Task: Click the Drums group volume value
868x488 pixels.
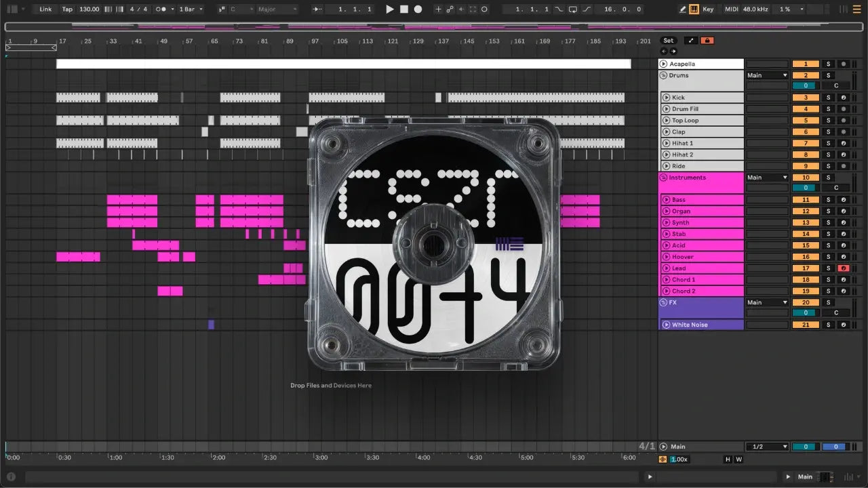Action: click(x=806, y=86)
